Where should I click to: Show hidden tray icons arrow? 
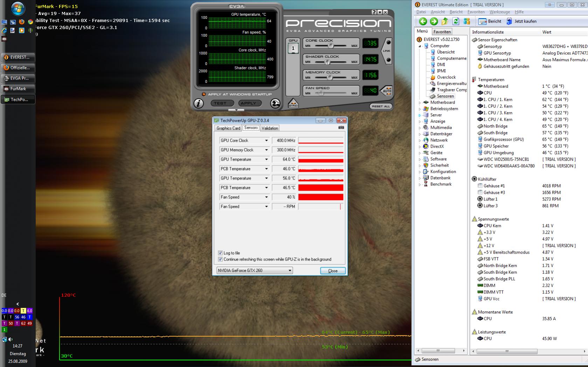point(18,304)
